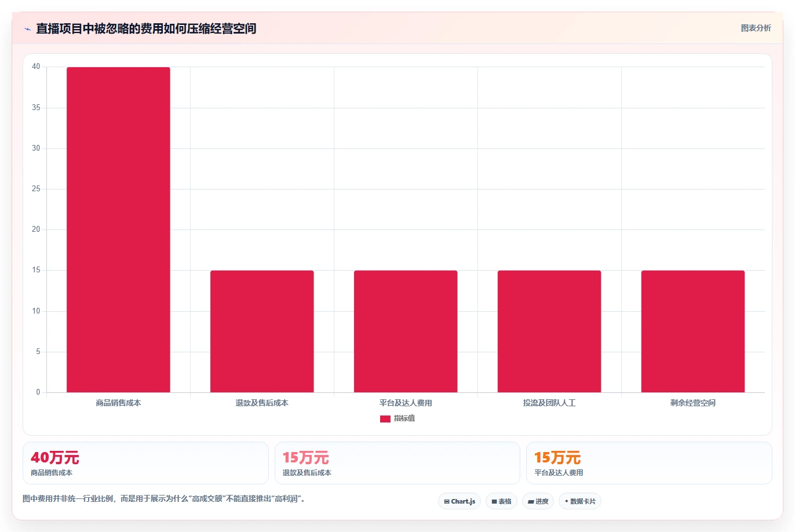Click the 退款及售后成本 axis label
795x532 pixels.
(x=262, y=403)
